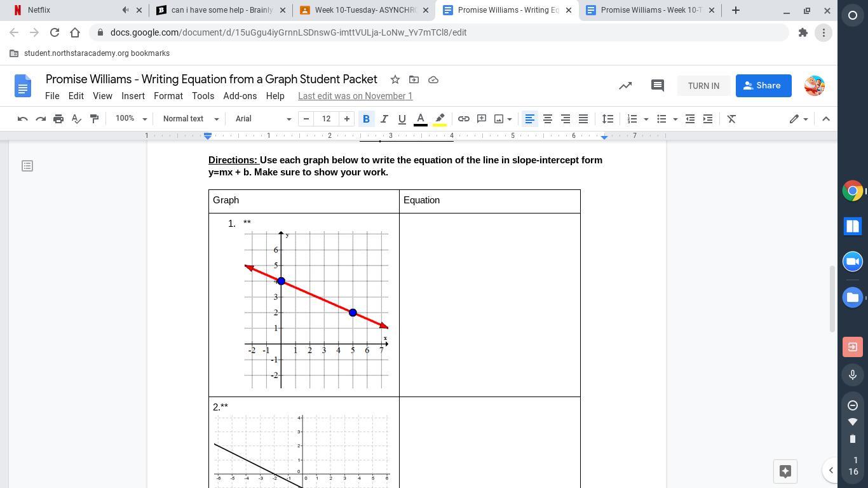
Task: Open Zoom from the shelf
Action: click(853, 262)
